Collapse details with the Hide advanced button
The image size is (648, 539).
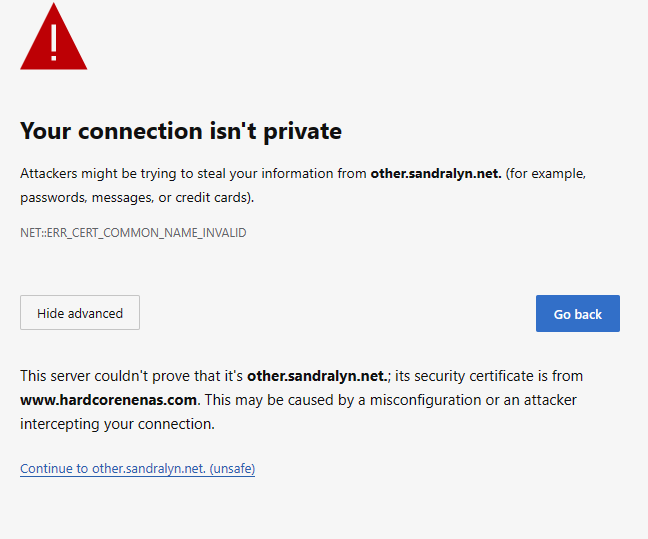80,312
